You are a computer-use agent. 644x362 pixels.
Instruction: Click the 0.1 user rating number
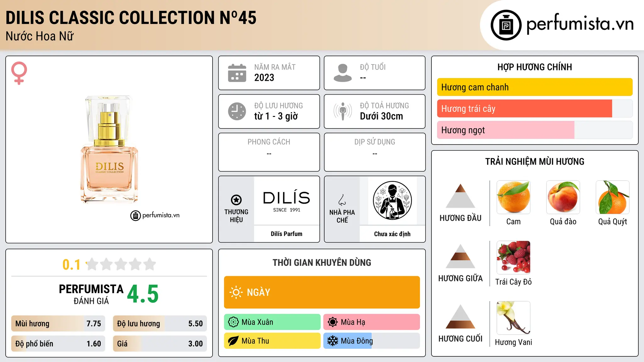point(71,265)
